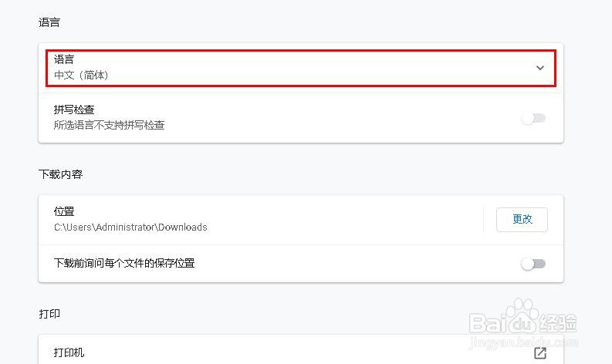Click the 所选语言不支持拼写检查 description text
Viewport: 612px width, 364px height.
[x=110, y=125]
